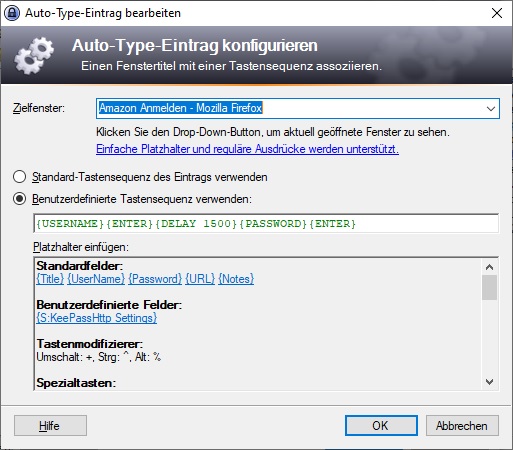
Task: Cancel with the Abbrechen button
Action: pos(462,426)
